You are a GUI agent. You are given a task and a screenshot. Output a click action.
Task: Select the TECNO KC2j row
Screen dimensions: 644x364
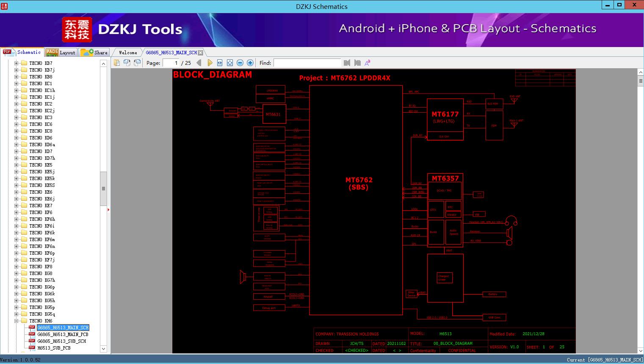[42, 111]
